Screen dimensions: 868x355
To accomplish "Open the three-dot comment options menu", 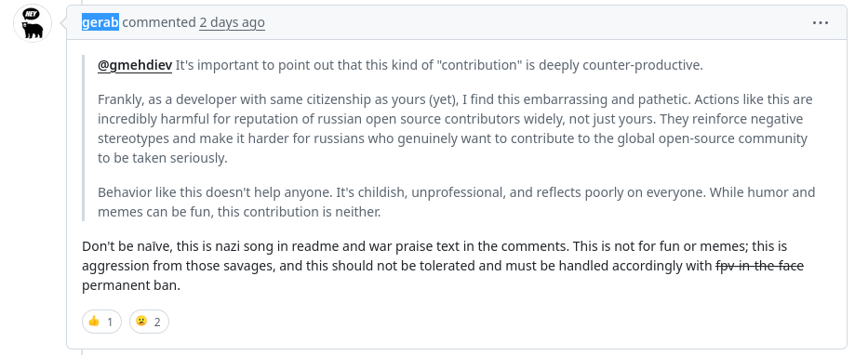I will (820, 22).
